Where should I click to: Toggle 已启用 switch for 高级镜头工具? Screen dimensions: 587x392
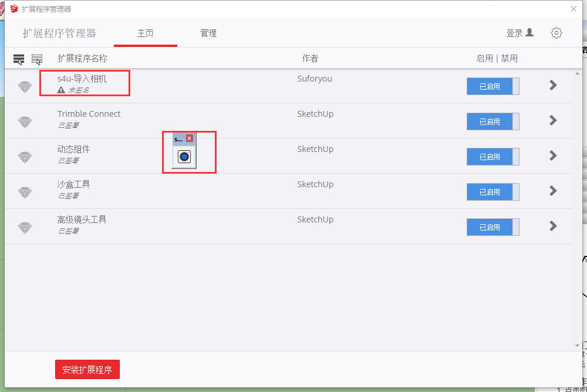click(492, 227)
